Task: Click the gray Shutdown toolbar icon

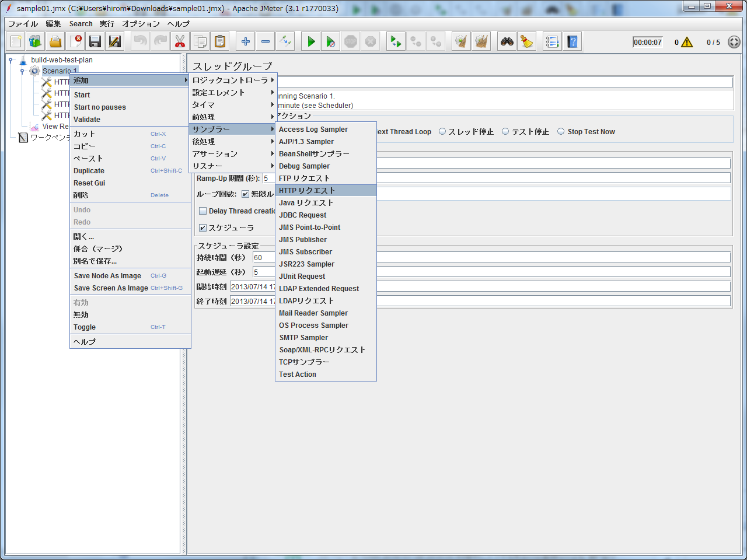Action: pyautogui.click(x=371, y=41)
